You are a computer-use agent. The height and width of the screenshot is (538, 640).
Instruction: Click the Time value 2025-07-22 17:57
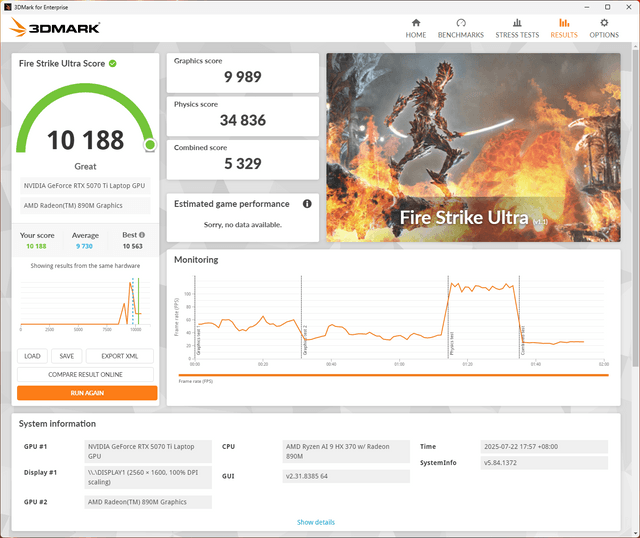point(544,447)
